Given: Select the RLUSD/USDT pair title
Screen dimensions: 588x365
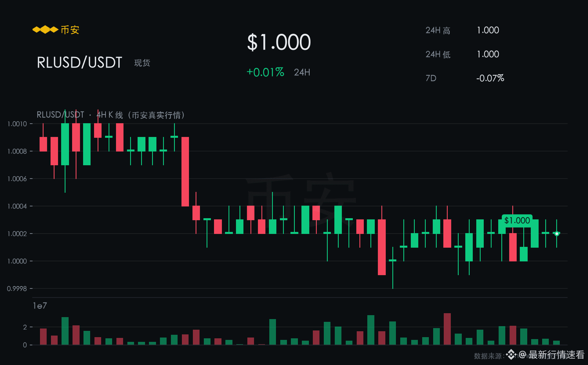Looking at the screenshot, I should [x=80, y=63].
